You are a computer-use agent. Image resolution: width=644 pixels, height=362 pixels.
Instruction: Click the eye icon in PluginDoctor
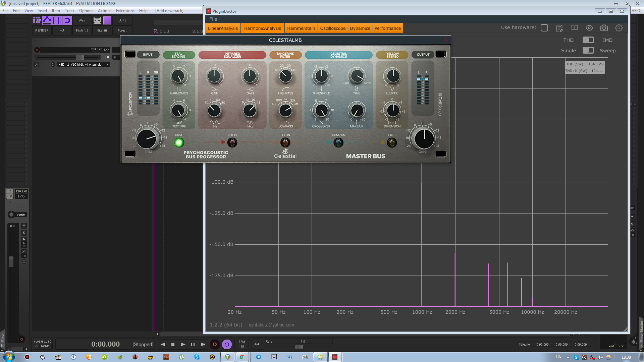pyautogui.click(x=589, y=28)
